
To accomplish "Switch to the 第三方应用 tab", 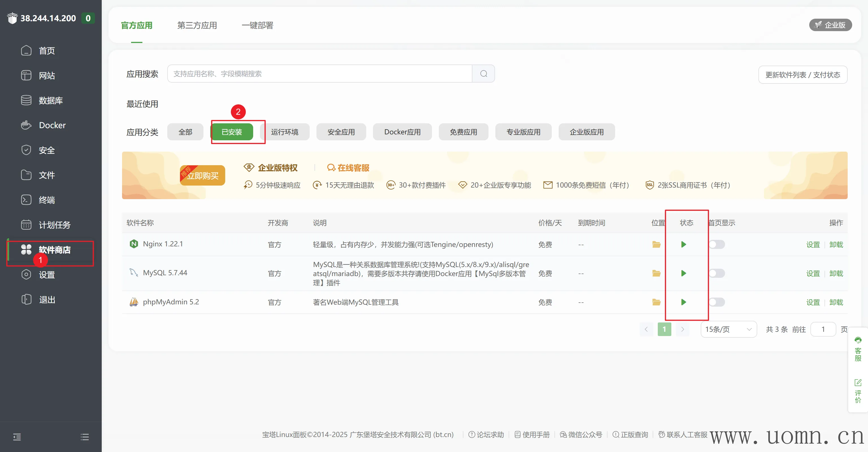I will point(197,25).
